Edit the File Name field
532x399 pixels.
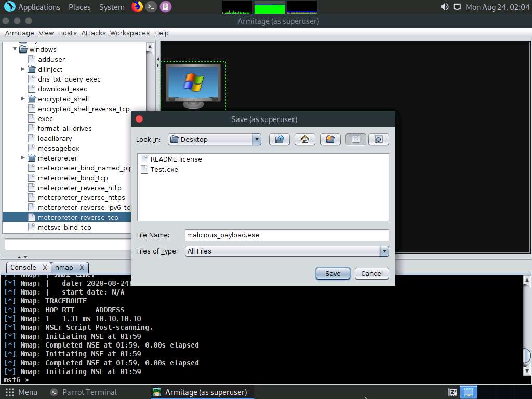tap(287, 235)
